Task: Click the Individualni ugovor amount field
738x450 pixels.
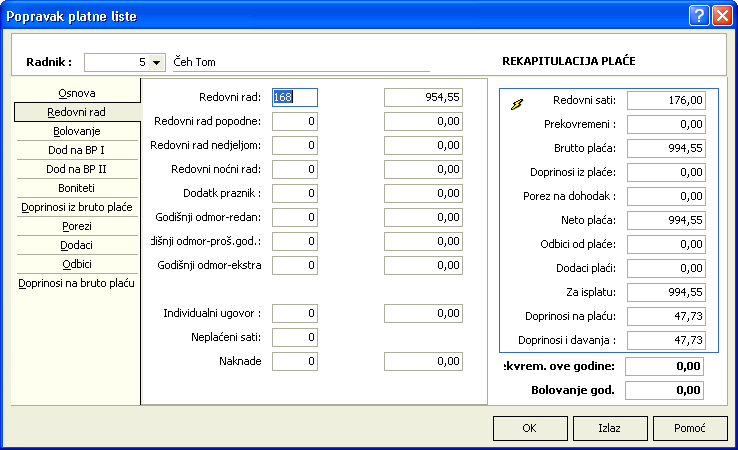Action: click(424, 313)
